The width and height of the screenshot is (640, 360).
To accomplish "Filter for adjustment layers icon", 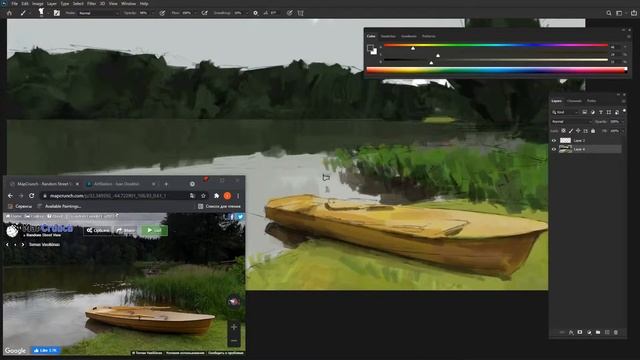I will click(593, 112).
